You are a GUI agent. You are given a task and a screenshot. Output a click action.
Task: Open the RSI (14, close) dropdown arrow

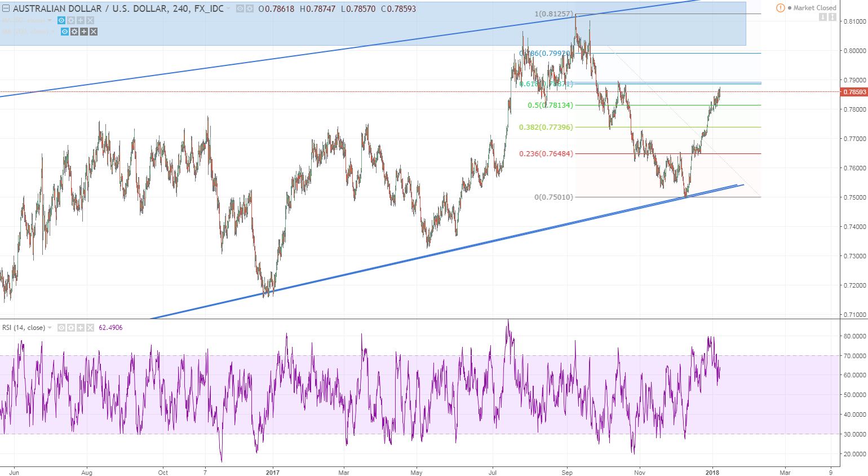click(50, 328)
